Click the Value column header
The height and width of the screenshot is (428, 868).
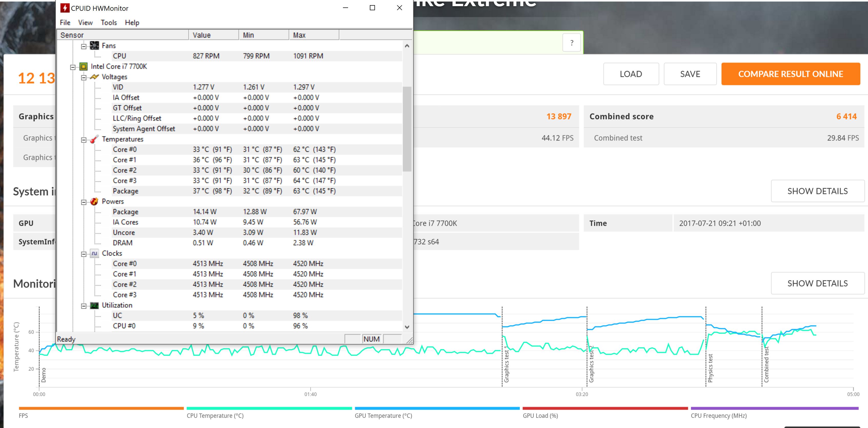point(214,35)
